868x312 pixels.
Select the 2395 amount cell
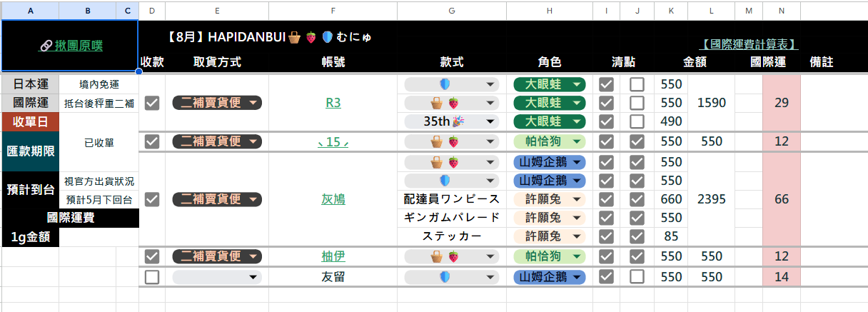tap(711, 199)
